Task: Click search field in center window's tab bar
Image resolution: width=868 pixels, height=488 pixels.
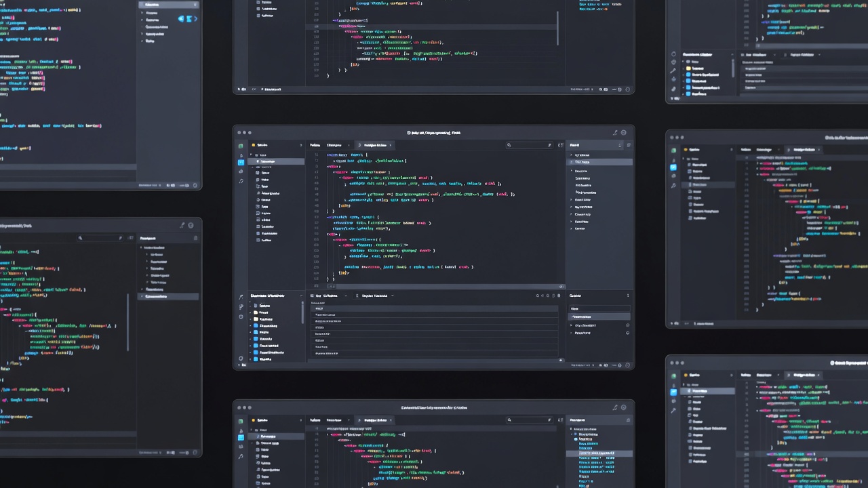Action: [529, 145]
